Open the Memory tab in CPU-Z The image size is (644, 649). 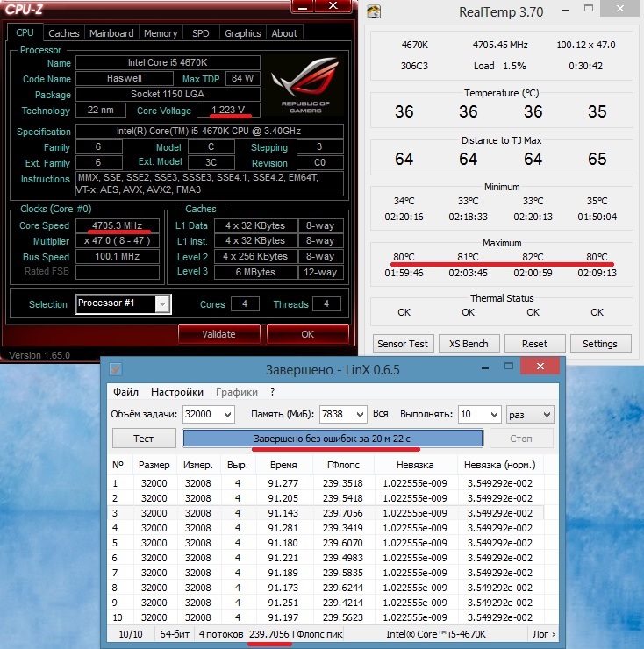pyautogui.click(x=161, y=33)
